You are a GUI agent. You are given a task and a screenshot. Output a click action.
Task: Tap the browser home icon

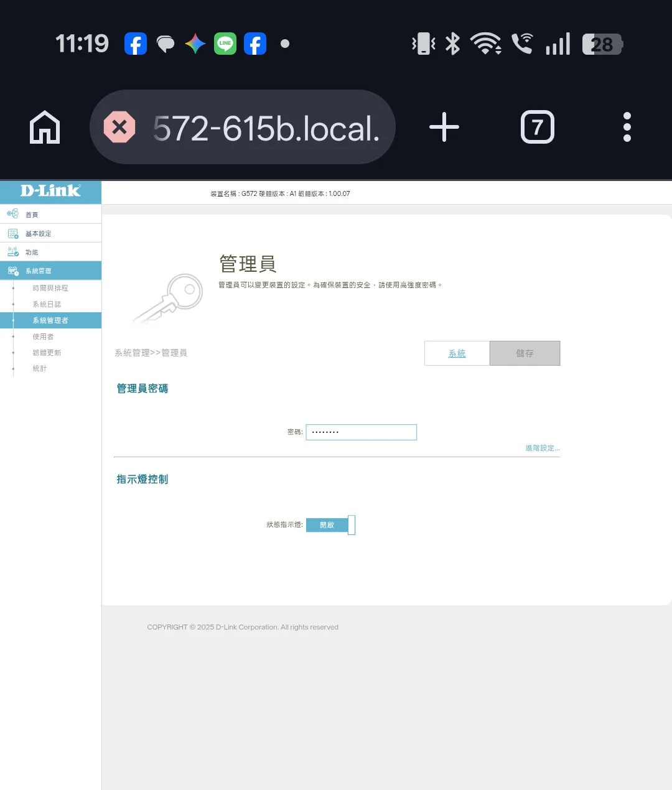(x=45, y=127)
